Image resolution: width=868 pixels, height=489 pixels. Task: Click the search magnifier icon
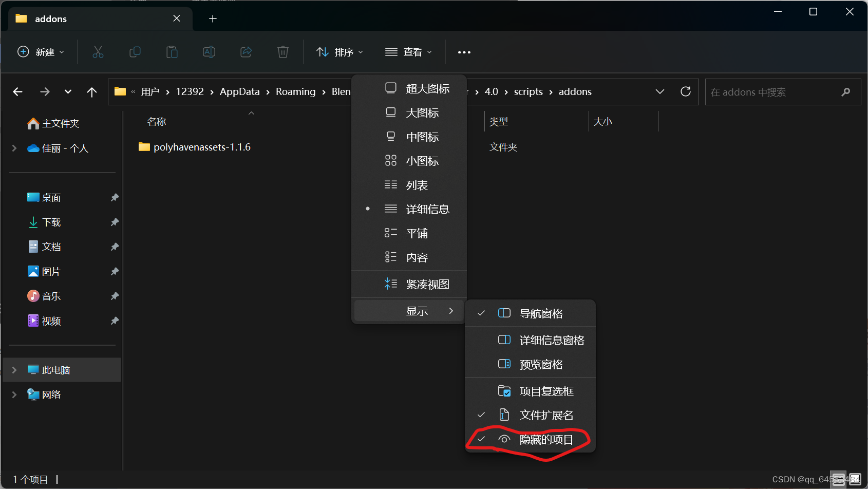pyautogui.click(x=846, y=92)
